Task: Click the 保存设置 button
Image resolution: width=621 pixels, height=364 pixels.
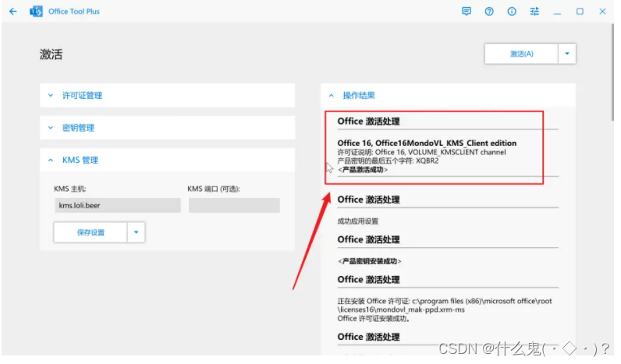Action: point(90,232)
